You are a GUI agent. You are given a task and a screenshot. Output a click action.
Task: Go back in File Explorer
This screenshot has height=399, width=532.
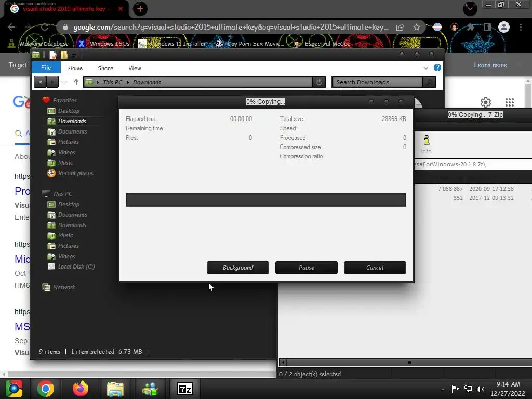pos(39,82)
